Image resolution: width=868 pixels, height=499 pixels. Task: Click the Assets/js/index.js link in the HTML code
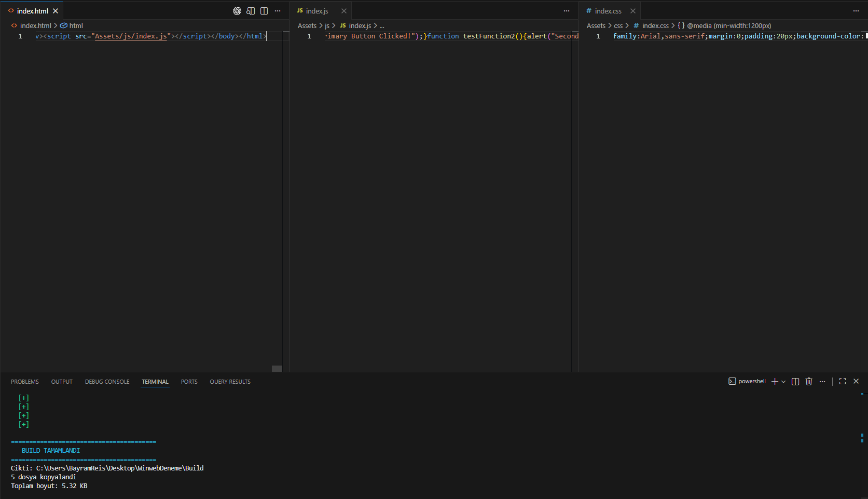click(x=131, y=36)
